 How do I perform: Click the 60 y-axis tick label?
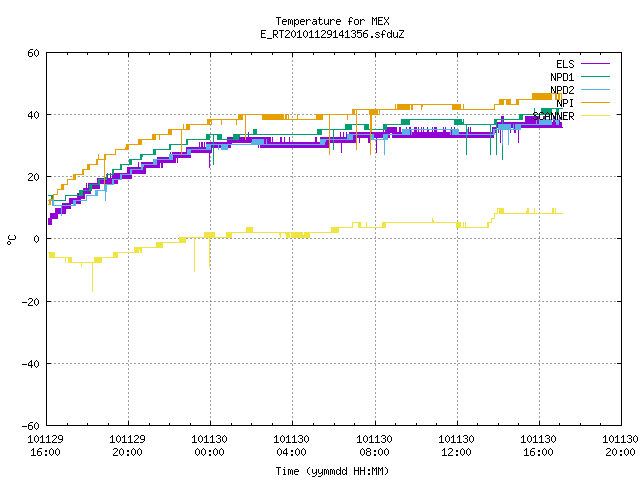[33, 53]
